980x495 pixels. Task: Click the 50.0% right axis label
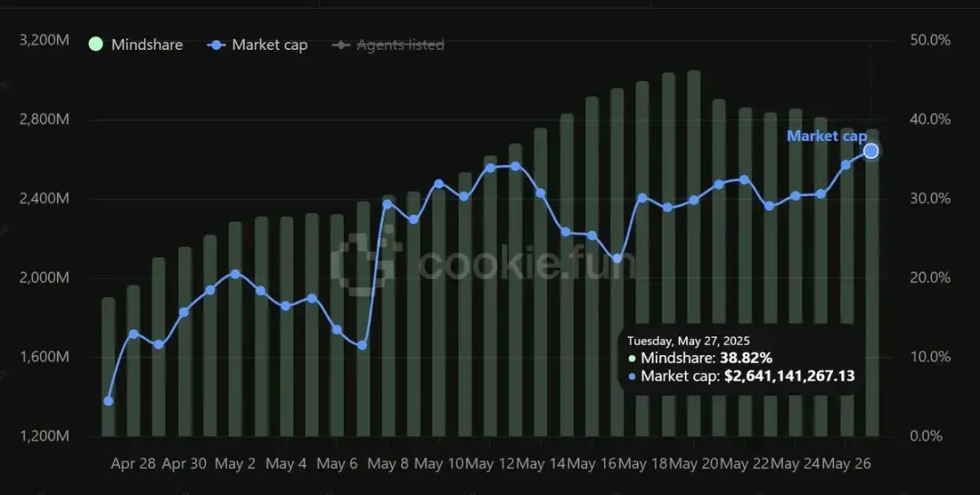click(930, 40)
